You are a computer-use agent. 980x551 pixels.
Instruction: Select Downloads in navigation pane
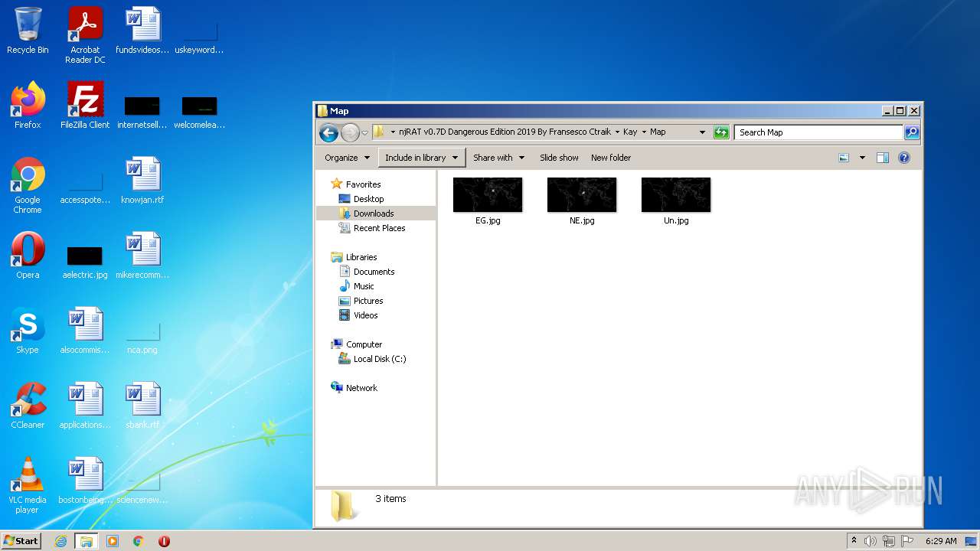374,214
